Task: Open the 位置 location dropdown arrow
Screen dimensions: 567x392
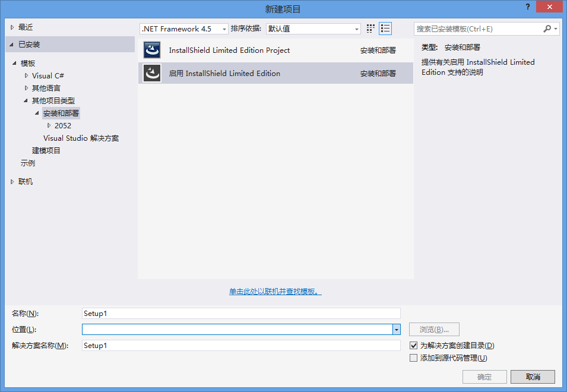Action: click(396, 330)
